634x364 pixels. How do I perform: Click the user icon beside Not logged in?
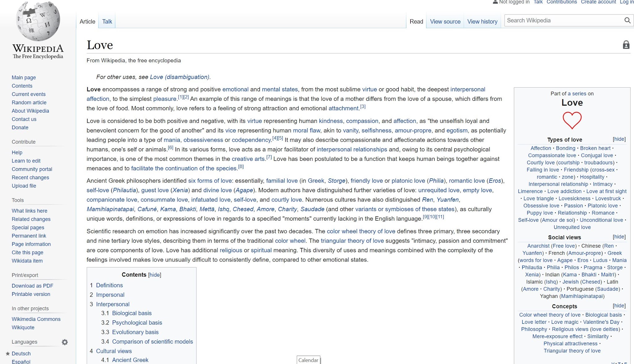(495, 2)
